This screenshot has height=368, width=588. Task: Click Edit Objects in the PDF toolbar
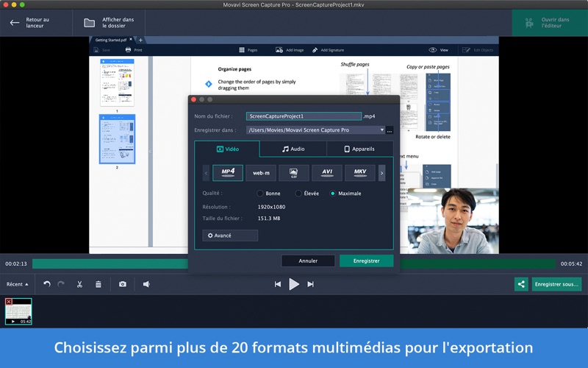coord(478,50)
